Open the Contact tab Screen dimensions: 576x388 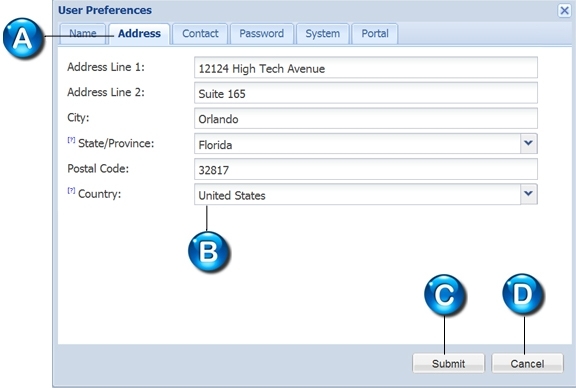pyautogui.click(x=200, y=34)
